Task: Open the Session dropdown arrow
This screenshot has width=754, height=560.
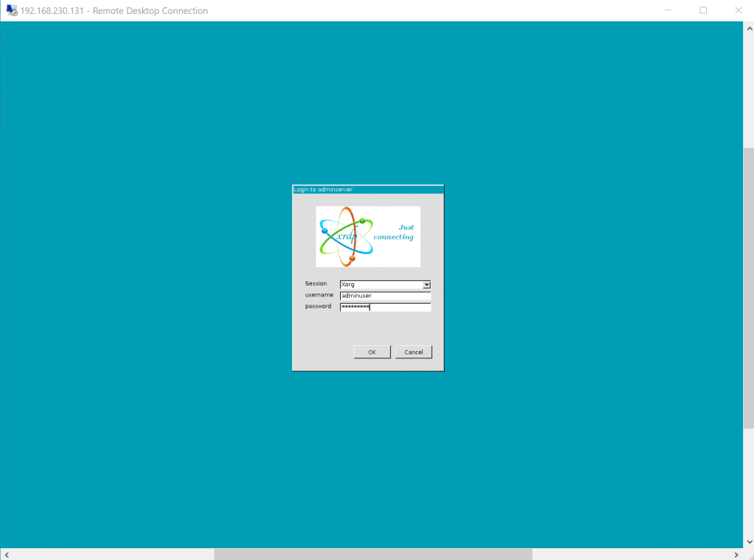Action: click(426, 285)
